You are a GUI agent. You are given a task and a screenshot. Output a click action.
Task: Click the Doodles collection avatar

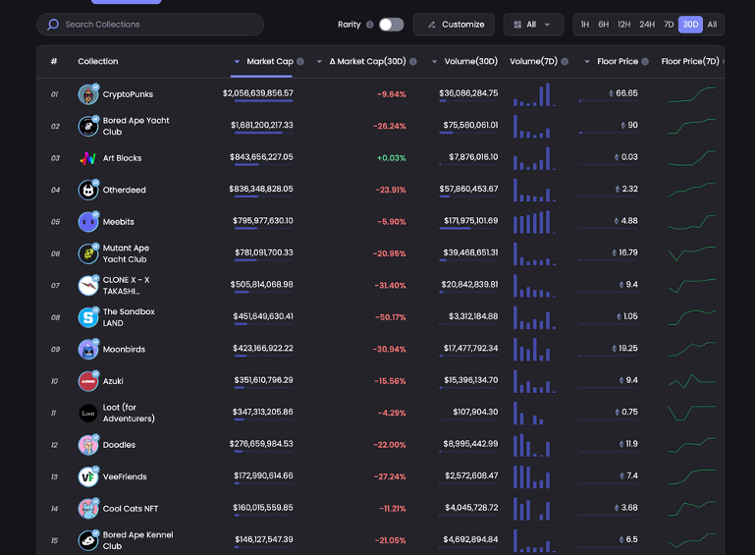88,445
